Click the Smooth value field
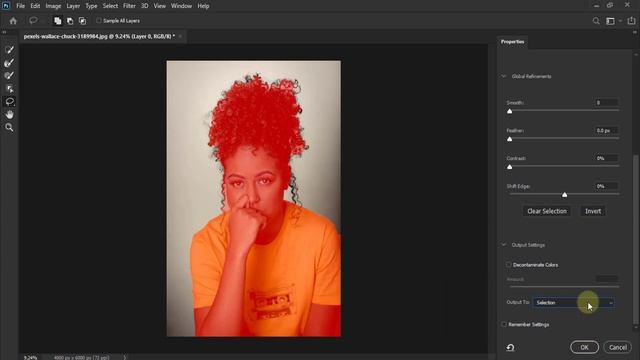The height and width of the screenshot is (360, 640). point(607,102)
